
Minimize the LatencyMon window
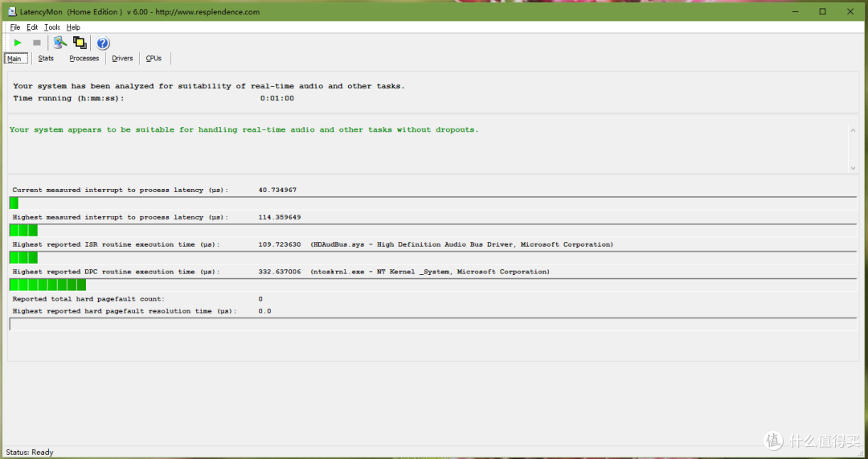point(796,11)
